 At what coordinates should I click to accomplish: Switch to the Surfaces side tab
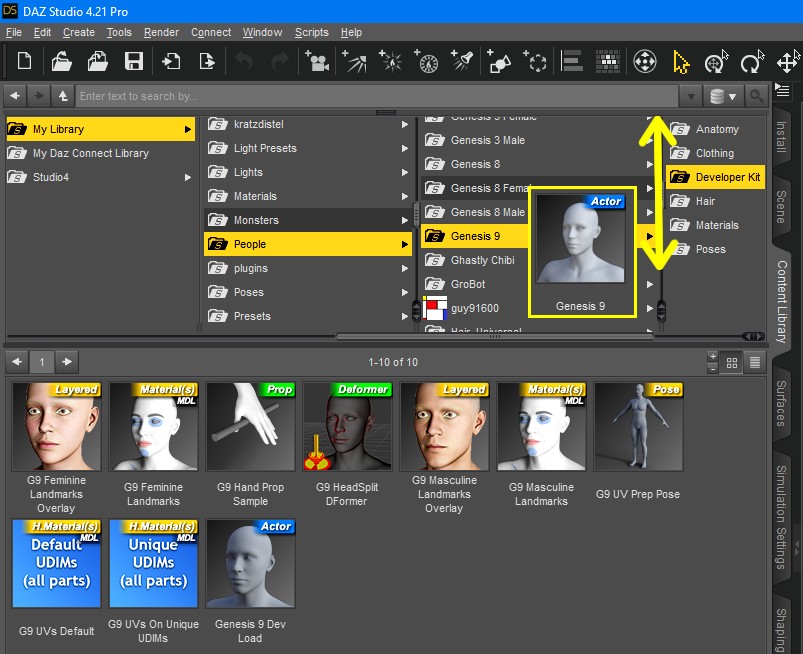tap(781, 403)
